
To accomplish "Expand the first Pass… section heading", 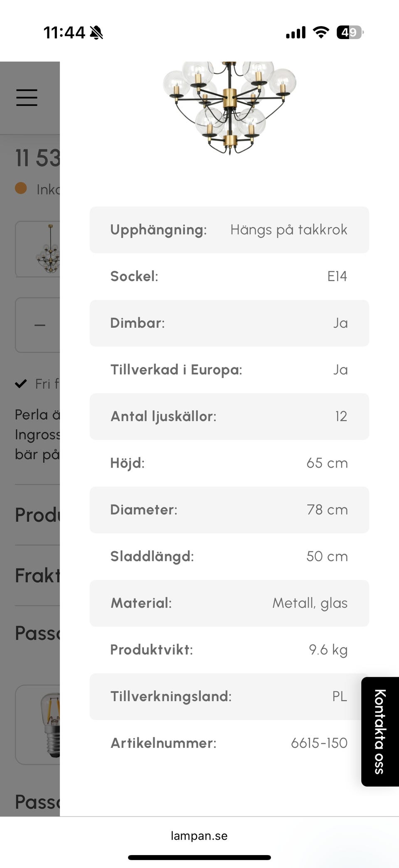I will click(37, 633).
